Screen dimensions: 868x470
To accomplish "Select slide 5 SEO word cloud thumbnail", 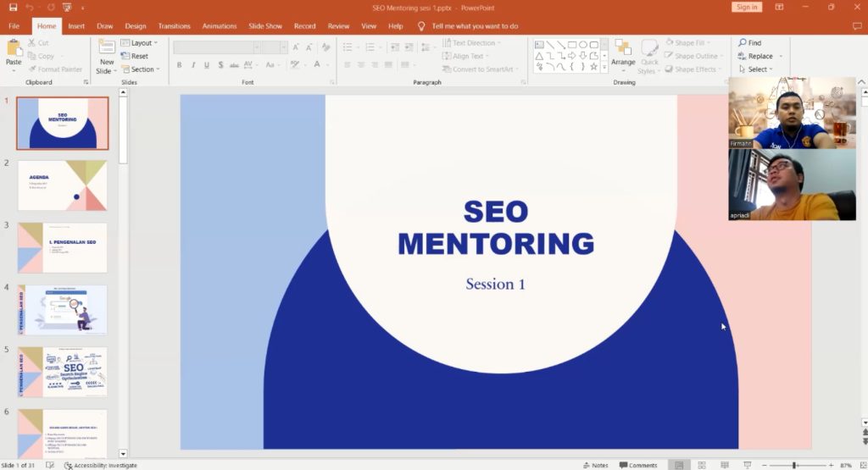I will coord(62,372).
